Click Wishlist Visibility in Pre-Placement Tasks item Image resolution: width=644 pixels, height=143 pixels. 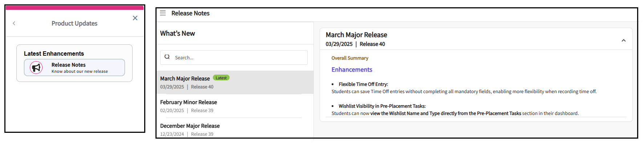click(382, 106)
